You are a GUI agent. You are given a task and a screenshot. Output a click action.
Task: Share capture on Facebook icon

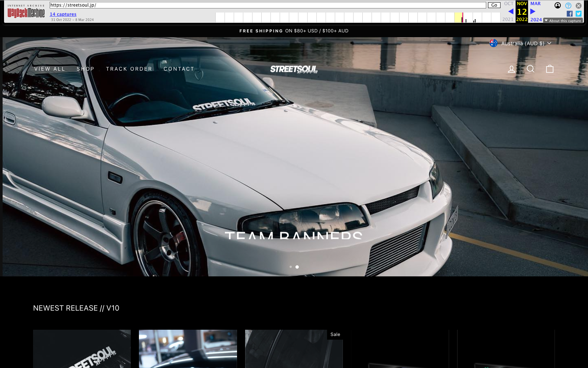(569, 14)
